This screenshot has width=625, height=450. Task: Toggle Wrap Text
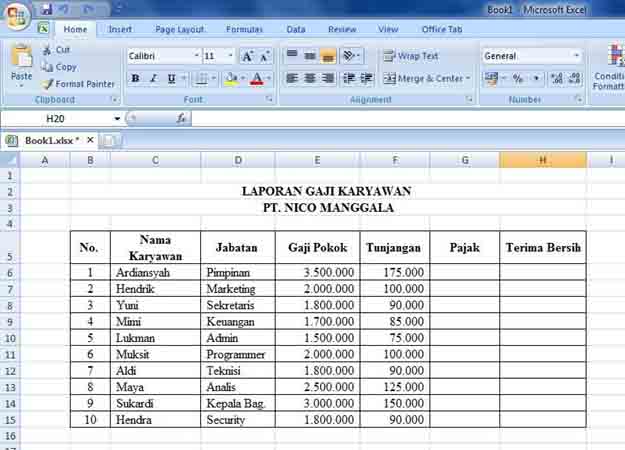(x=411, y=56)
